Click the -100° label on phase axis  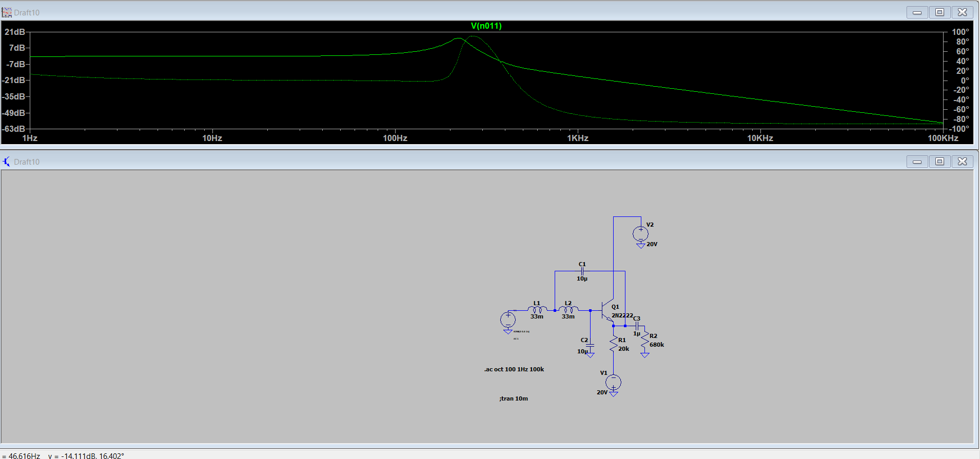(959, 129)
